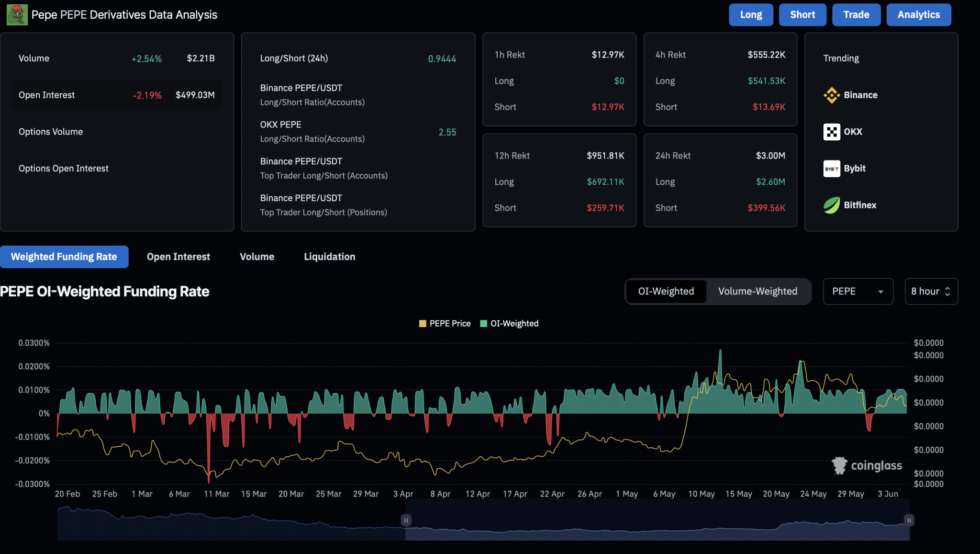Screen dimensions: 980x554
Task: Click the Bybit logo in Trending
Action: [832, 169]
